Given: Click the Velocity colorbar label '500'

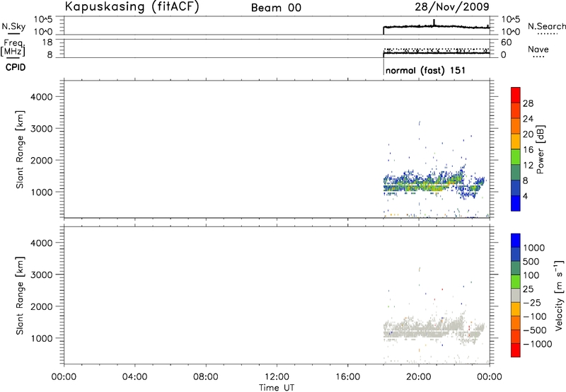Looking at the screenshot, I should click(x=533, y=262).
